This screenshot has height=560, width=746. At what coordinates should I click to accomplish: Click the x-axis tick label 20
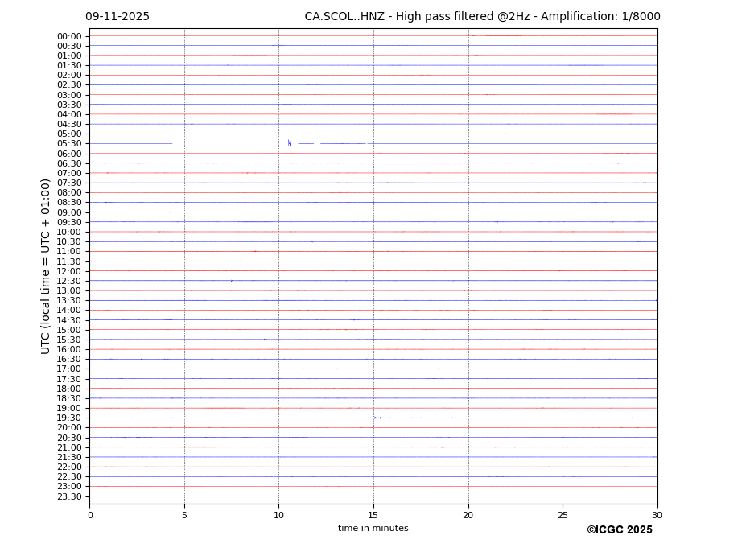point(468,515)
